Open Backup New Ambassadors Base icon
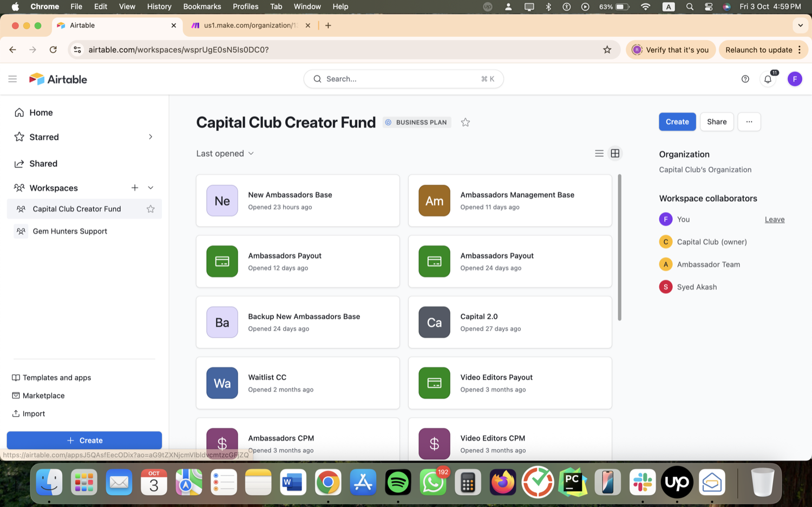The image size is (812, 507). 222,322
